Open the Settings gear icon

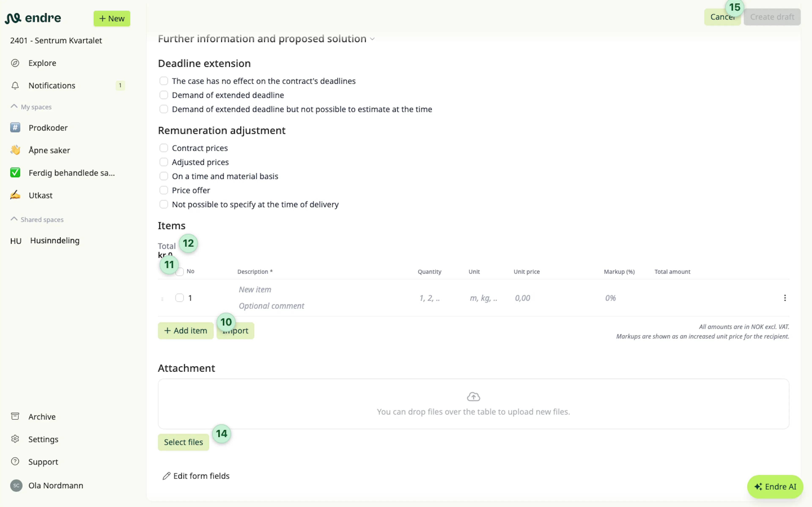pyautogui.click(x=15, y=439)
